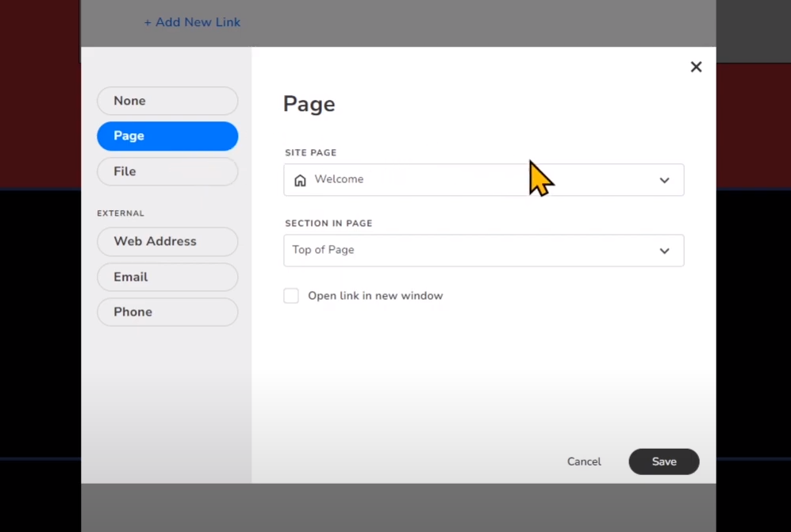Select the None link option
Viewport: 791px width, 532px height.
[x=167, y=101]
